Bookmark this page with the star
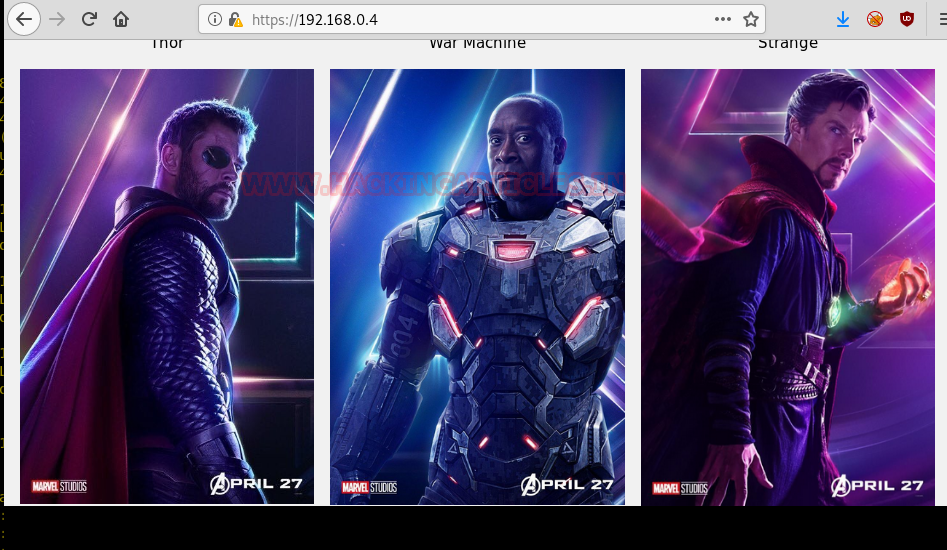Viewport: 947px width, 550px height. click(751, 19)
